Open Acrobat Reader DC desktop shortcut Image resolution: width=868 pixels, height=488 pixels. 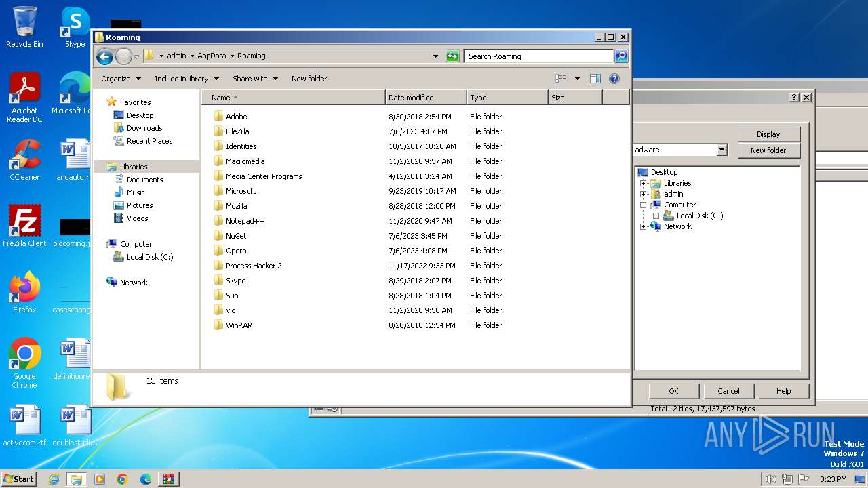pyautogui.click(x=24, y=98)
